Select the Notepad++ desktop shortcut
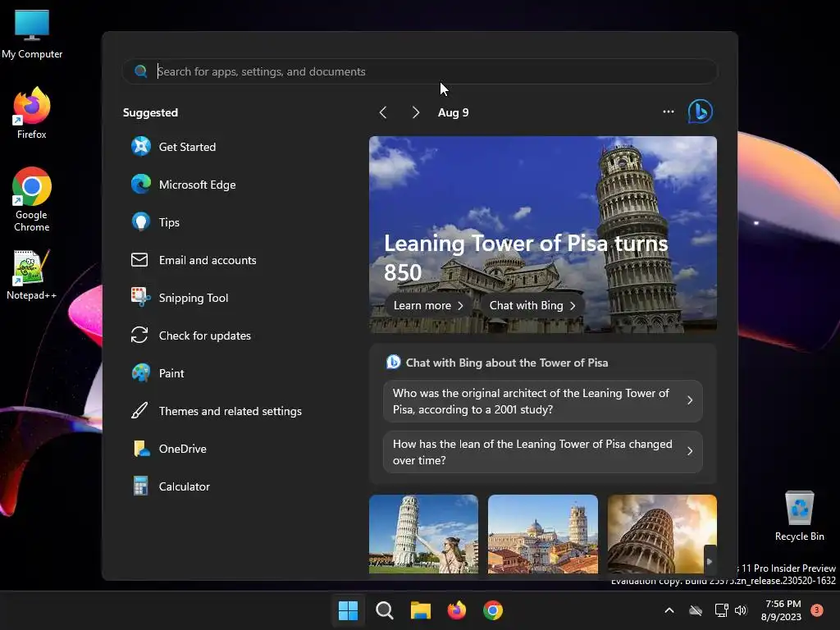840x630 pixels. click(32, 275)
